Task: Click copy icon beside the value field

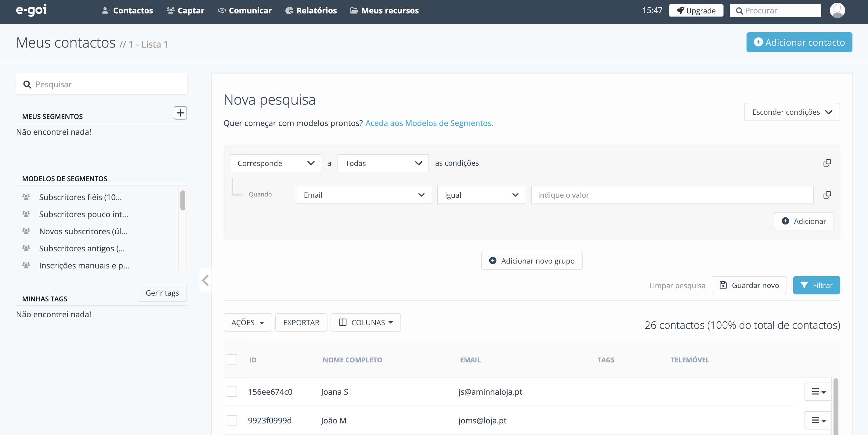Action: pyautogui.click(x=827, y=195)
